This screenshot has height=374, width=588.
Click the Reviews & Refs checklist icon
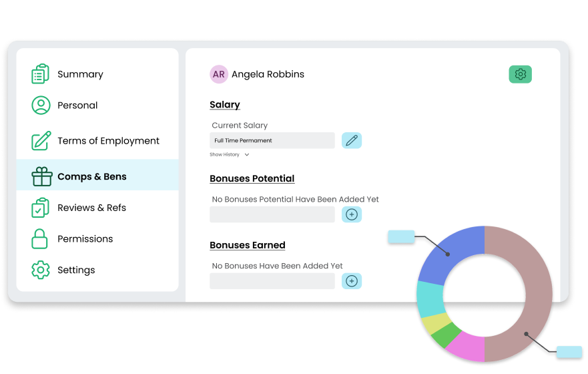[x=41, y=208]
